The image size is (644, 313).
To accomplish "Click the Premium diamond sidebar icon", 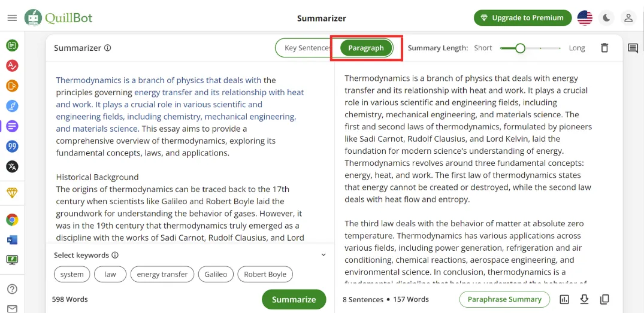I will 12,193.
